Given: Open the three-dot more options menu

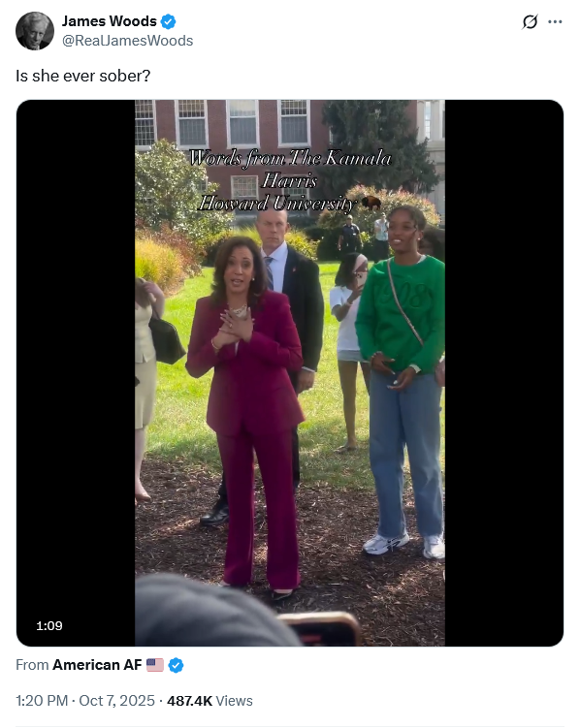Looking at the screenshot, I should pos(555,22).
